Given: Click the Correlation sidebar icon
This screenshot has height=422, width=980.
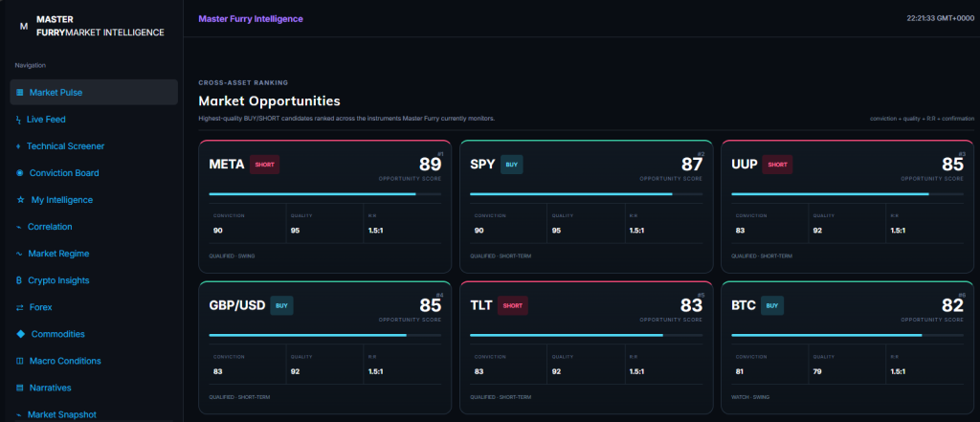Looking at the screenshot, I should 19,227.
